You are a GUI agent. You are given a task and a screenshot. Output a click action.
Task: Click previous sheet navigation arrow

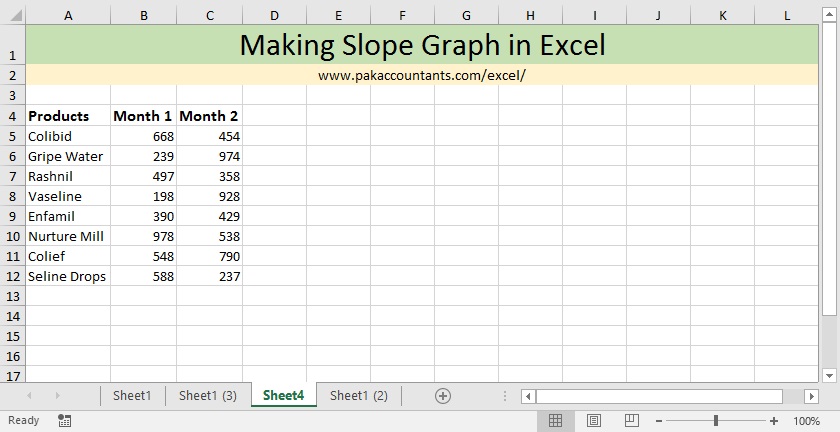pyautogui.click(x=29, y=396)
